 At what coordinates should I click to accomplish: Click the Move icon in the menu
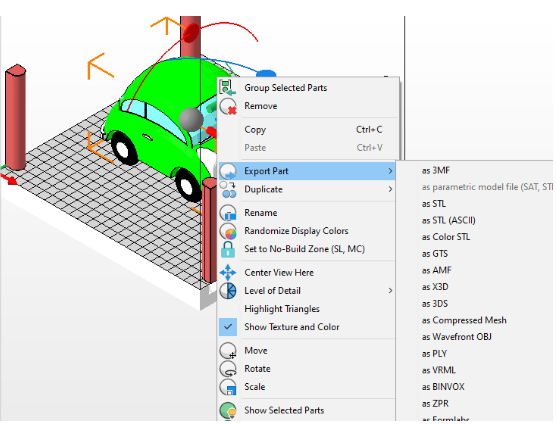[228, 351]
